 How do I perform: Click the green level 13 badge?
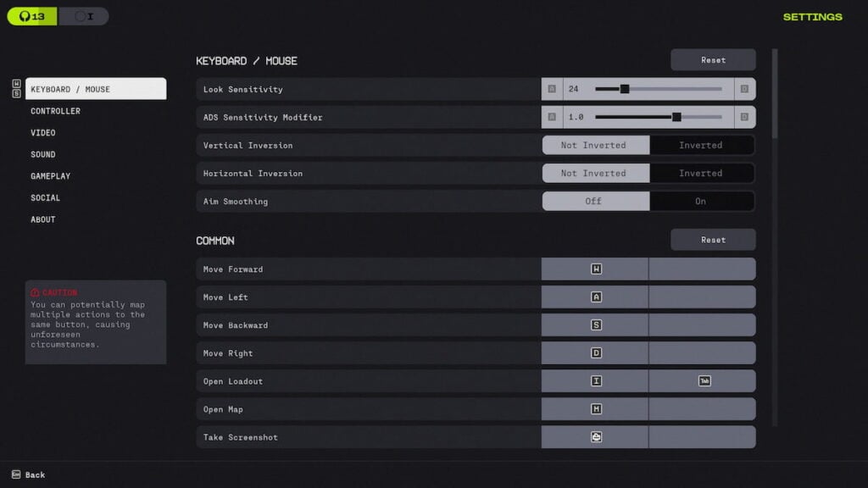click(32, 16)
